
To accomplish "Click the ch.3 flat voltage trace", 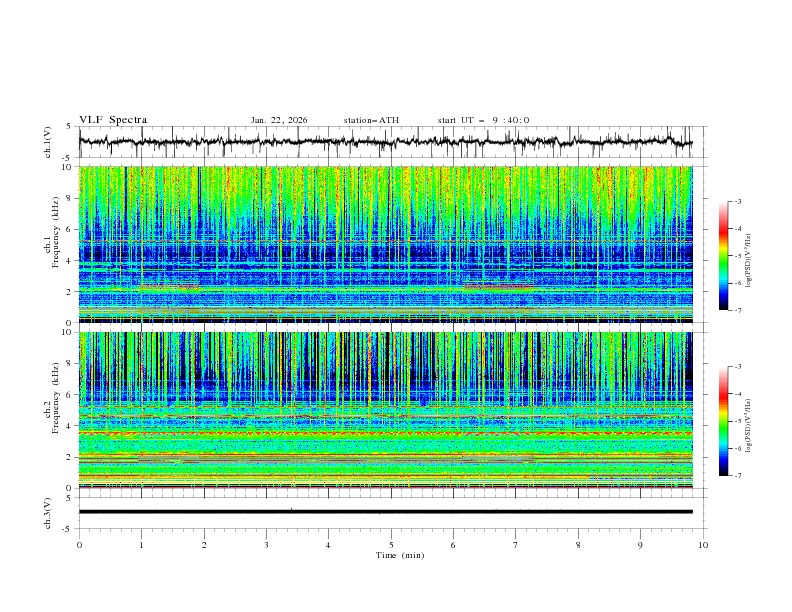I will 385,512.
